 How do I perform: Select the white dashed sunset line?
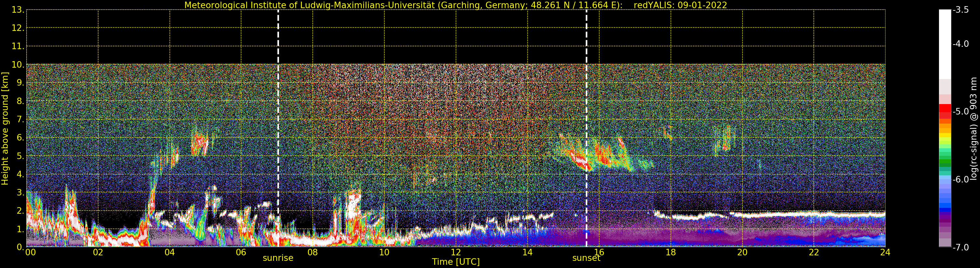tap(586, 128)
